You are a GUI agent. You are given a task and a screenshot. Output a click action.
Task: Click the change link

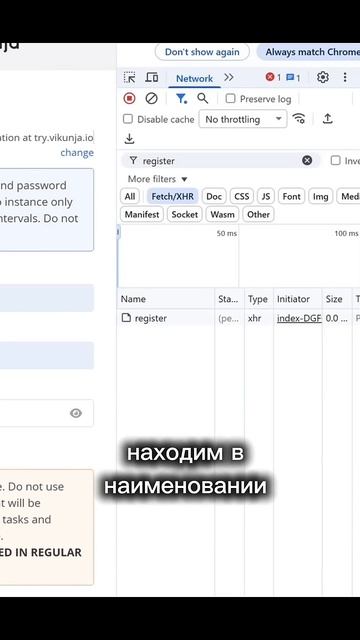coord(77,152)
